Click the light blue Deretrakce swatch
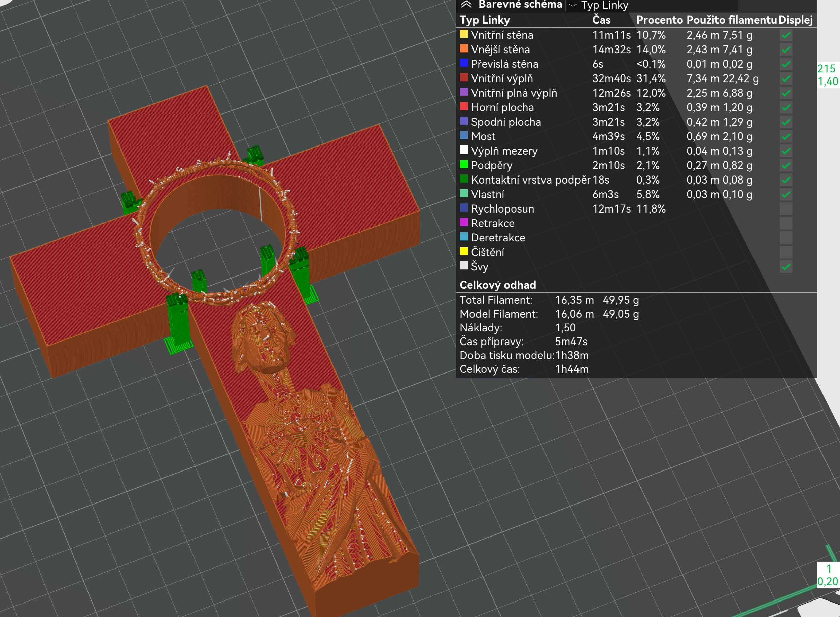Viewport: 840px width, 617px height. point(464,236)
